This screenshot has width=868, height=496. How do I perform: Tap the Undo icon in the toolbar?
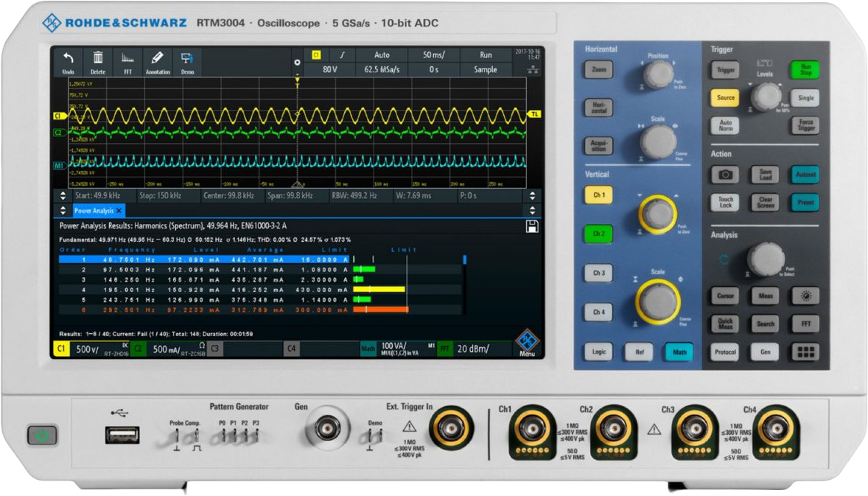69,62
